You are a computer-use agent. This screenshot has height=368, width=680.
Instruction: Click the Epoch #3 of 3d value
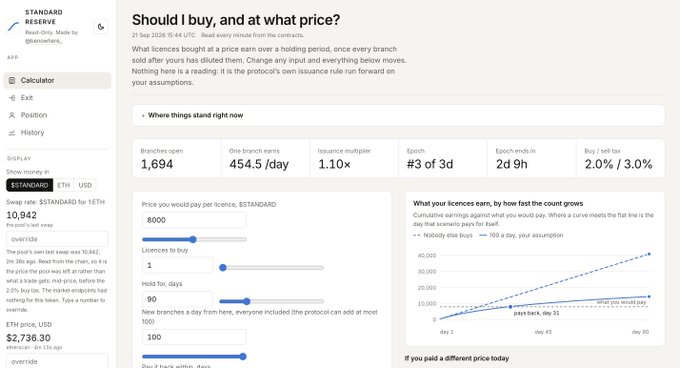pos(430,164)
